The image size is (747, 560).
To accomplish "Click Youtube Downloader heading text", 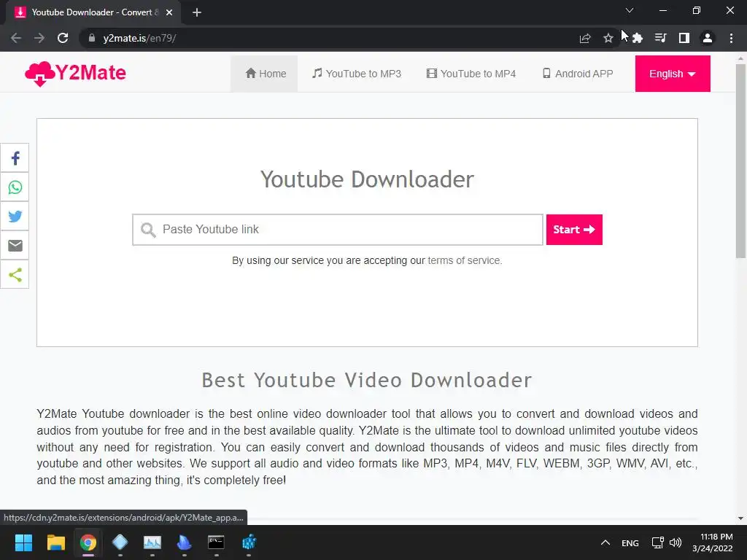I will tap(367, 179).
